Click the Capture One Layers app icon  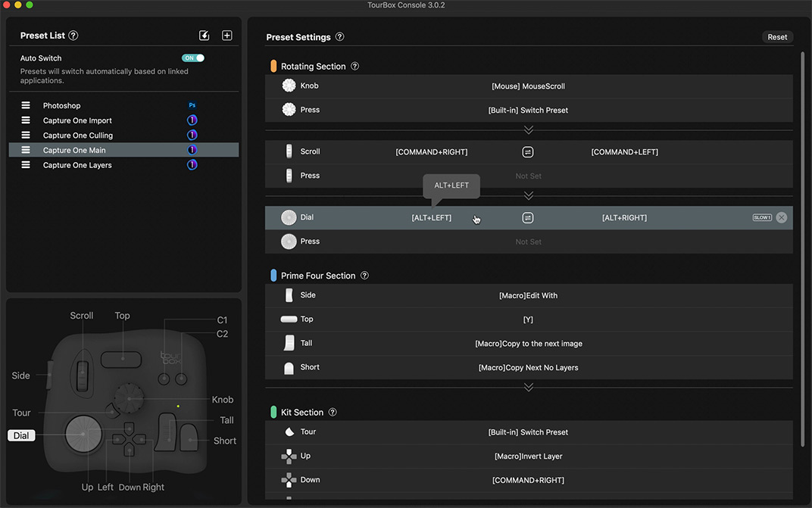[192, 165]
